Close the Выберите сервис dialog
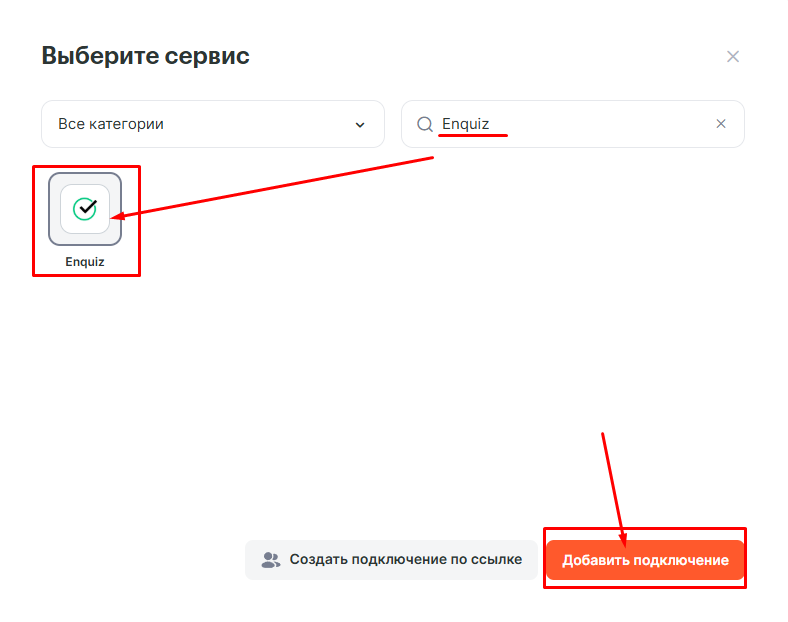The image size is (788, 622). [733, 57]
